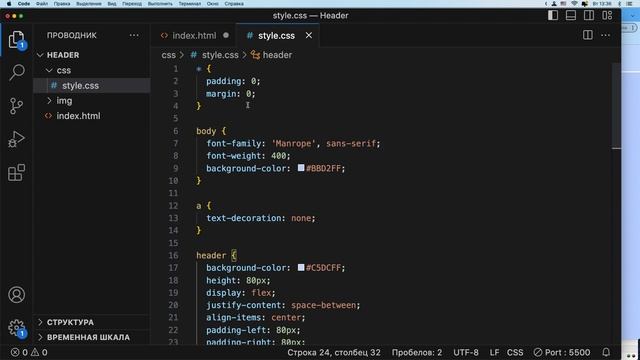Open notifications bell in status bar

tap(606, 352)
